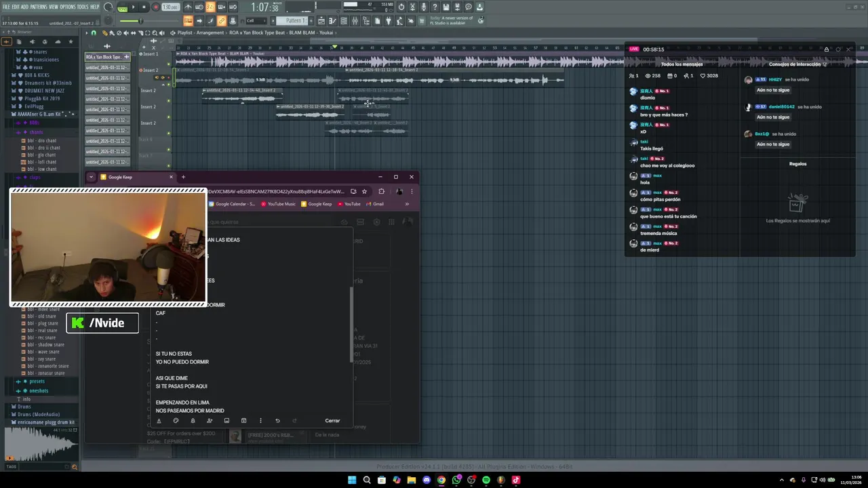Click Windows Start button in taskbar

pos(352,480)
